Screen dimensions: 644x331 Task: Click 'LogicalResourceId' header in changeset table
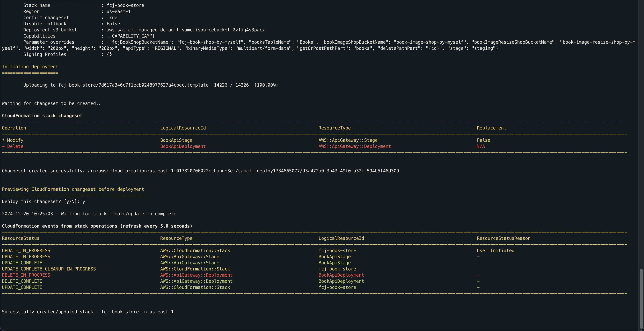coord(183,128)
